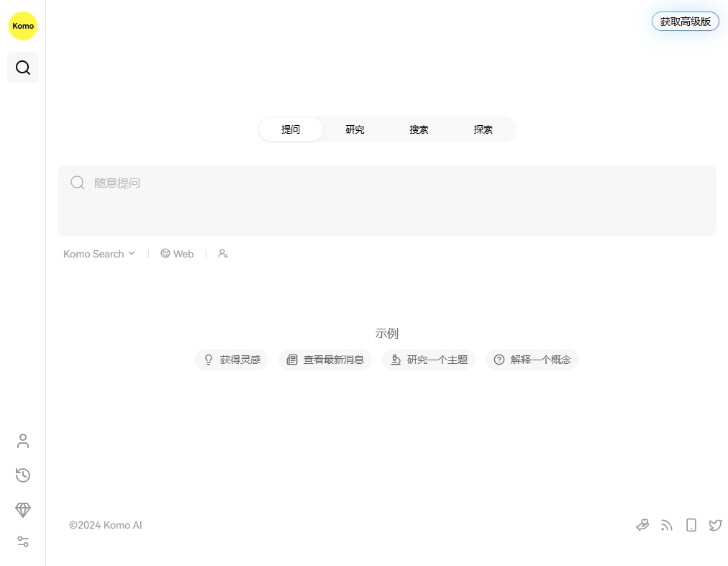
Task: Open the Twitter bird icon
Action: (x=715, y=525)
